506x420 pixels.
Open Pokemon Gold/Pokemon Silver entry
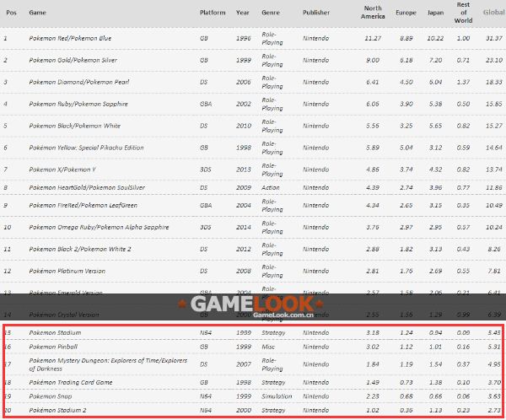click(x=73, y=60)
